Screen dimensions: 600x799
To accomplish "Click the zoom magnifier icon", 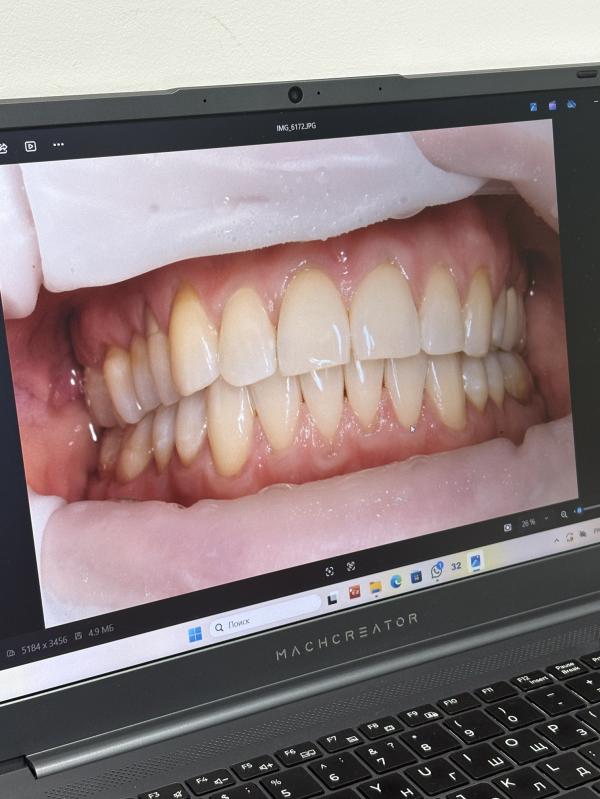I will tap(564, 514).
